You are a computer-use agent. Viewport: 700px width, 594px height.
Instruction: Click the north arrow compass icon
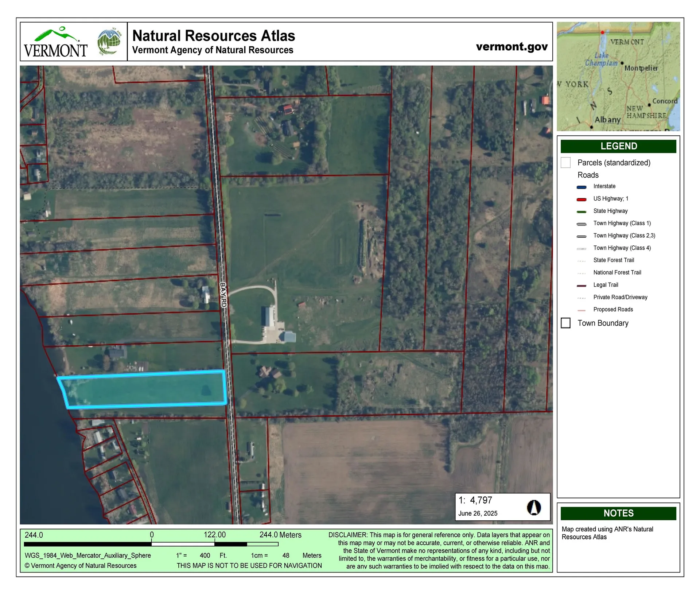tap(534, 506)
